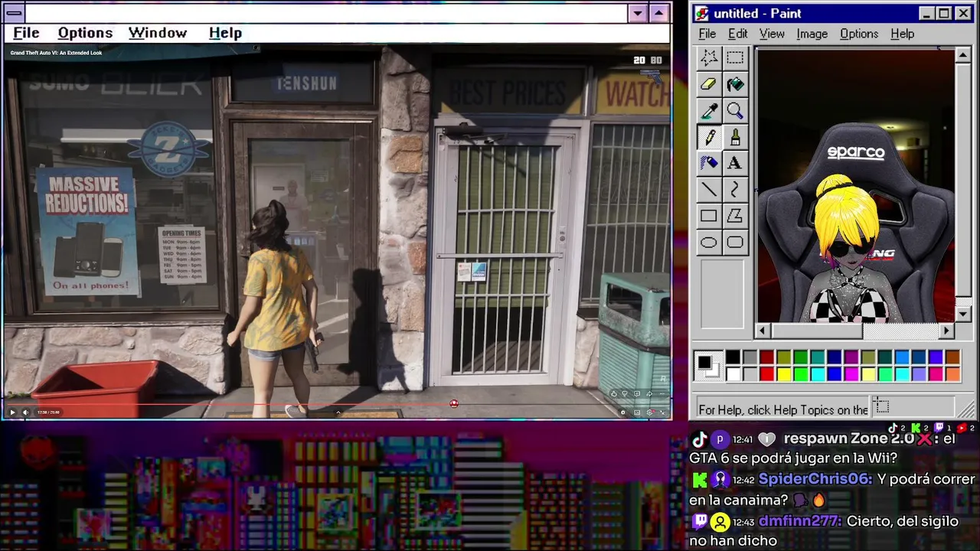This screenshot has width=980, height=551.
Task: Choose the olive green palette swatch
Action: (x=783, y=357)
